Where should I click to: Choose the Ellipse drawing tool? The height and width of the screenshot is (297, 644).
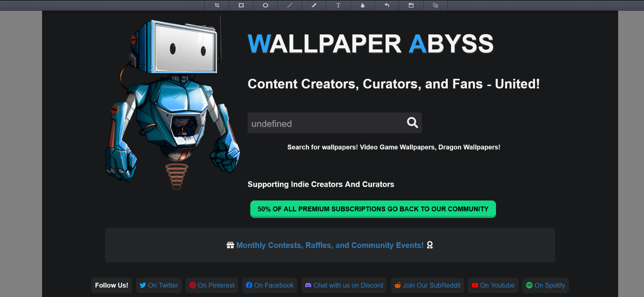coord(265,6)
